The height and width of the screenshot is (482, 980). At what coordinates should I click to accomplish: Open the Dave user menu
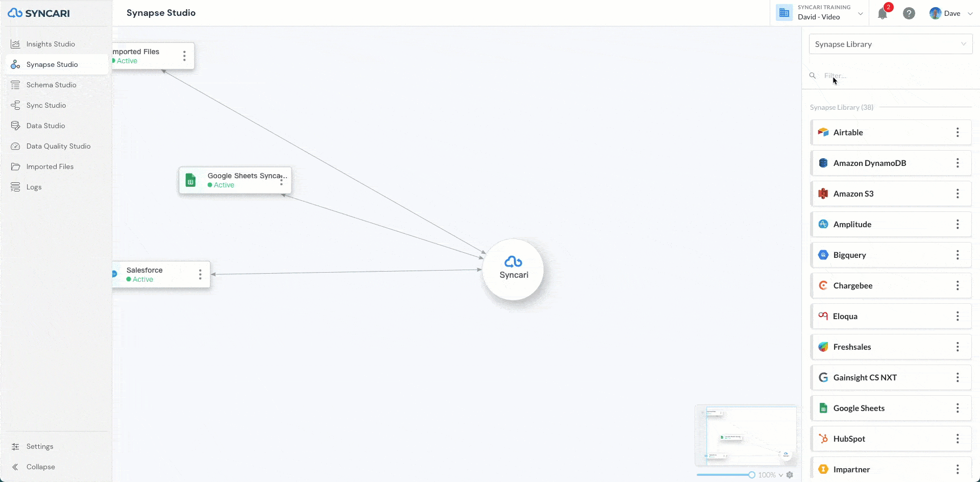951,13
